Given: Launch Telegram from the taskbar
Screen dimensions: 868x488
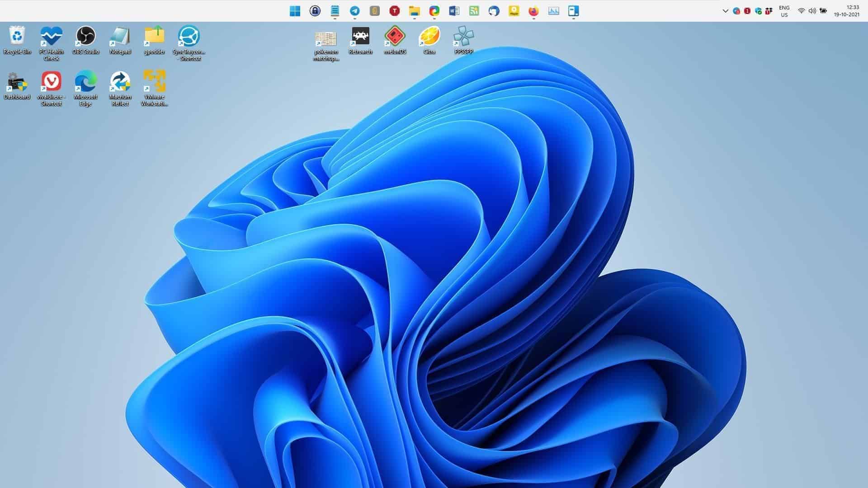Looking at the screenshot, I should pos(355,11).
